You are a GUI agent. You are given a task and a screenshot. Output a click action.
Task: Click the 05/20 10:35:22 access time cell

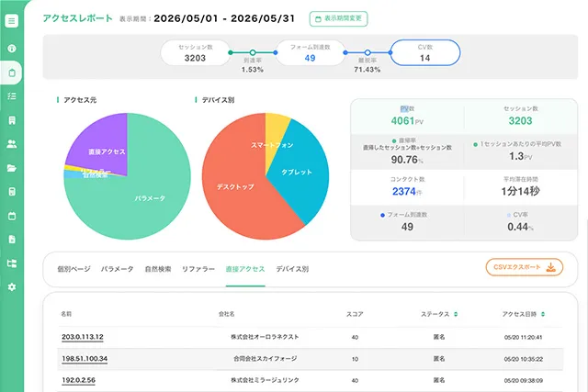(x=523, y=359)
